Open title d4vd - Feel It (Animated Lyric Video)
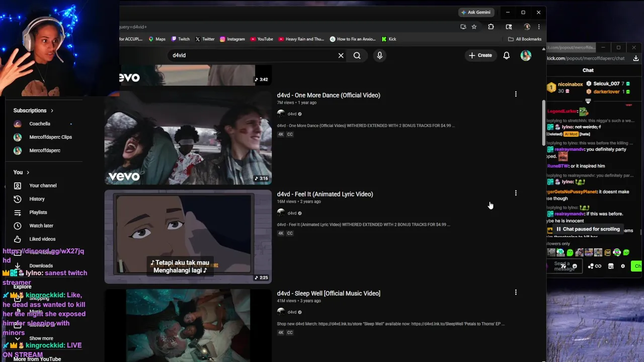Viewport: 644px width, 362px height. (325, 194)
